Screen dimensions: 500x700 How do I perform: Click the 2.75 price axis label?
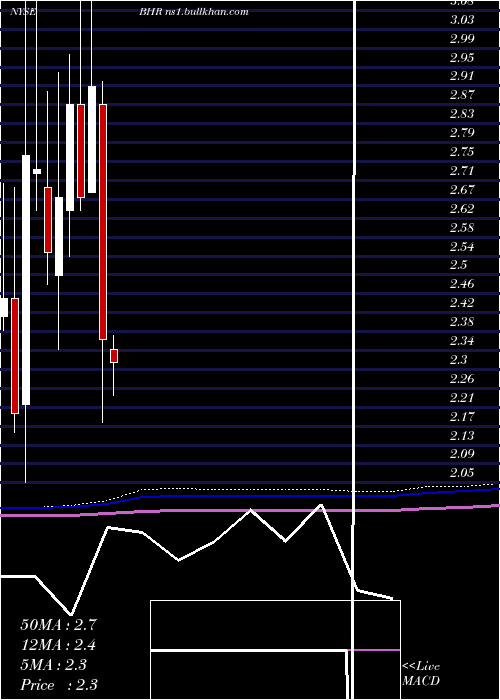pos(462,152)
